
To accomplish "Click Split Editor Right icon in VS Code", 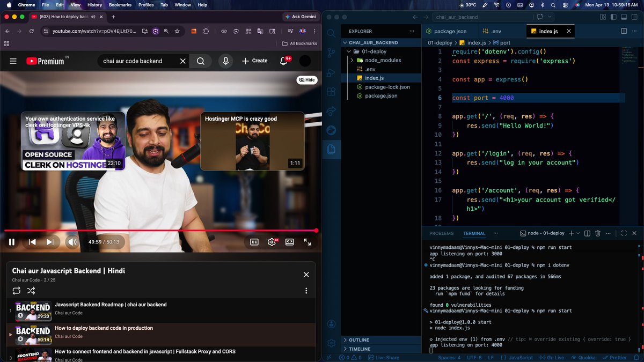I will (x=623, y=31).
